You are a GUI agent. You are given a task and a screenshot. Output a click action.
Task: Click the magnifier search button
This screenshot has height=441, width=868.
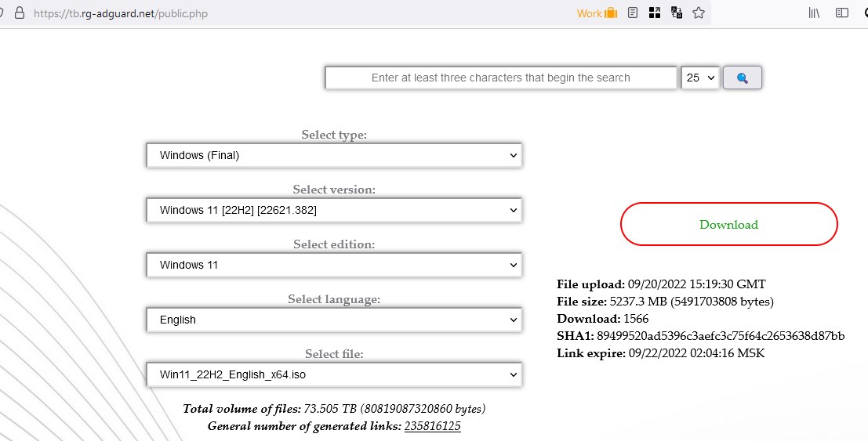(743, 78)
